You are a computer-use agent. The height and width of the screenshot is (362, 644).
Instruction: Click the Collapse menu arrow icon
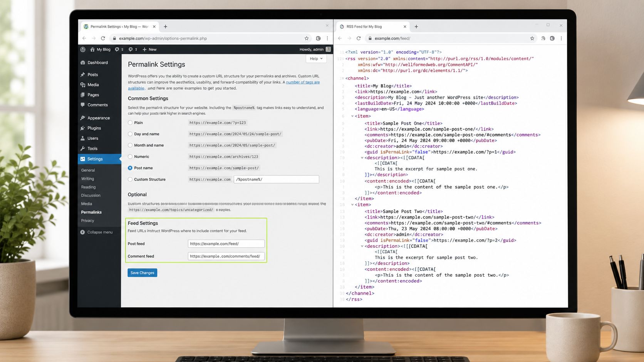point(83,232)
